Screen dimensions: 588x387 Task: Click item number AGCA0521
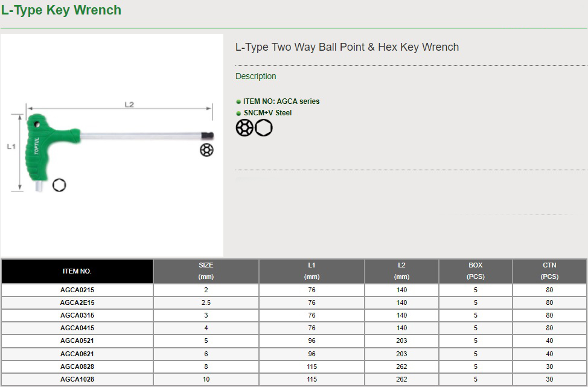coord(77,341)
